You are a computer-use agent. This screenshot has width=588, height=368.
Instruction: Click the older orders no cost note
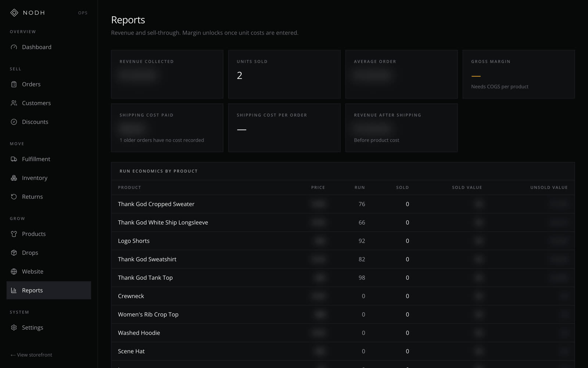[162, 140]
